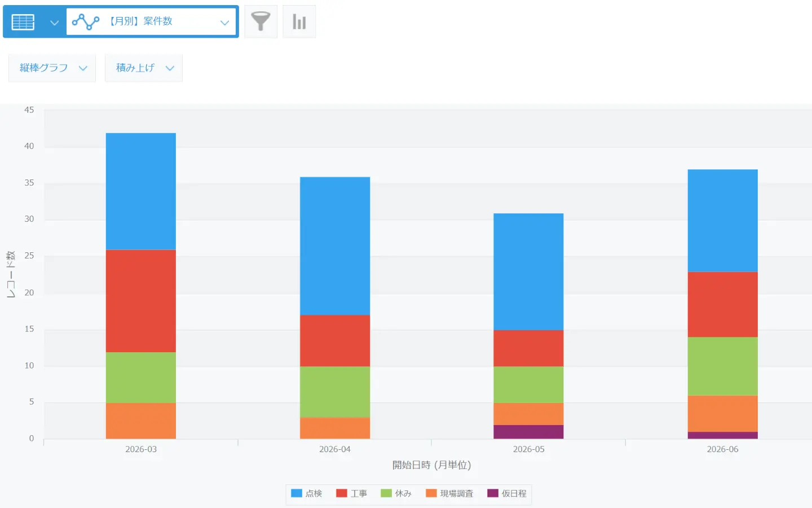Click the bar chart aggregation icon
Image resolution: width=812 pixels, height=508 pixels.
click(299, 22)
